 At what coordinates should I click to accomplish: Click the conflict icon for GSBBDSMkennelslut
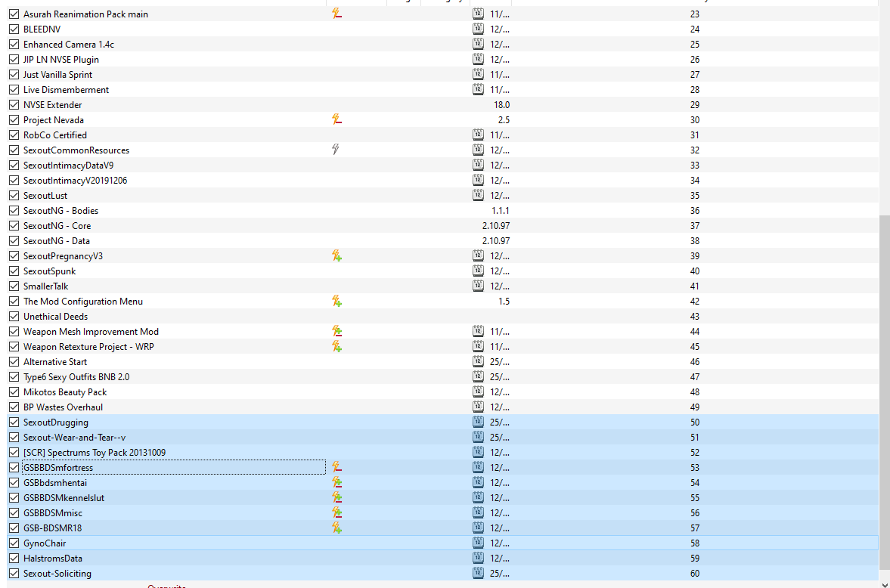point(336,498)
